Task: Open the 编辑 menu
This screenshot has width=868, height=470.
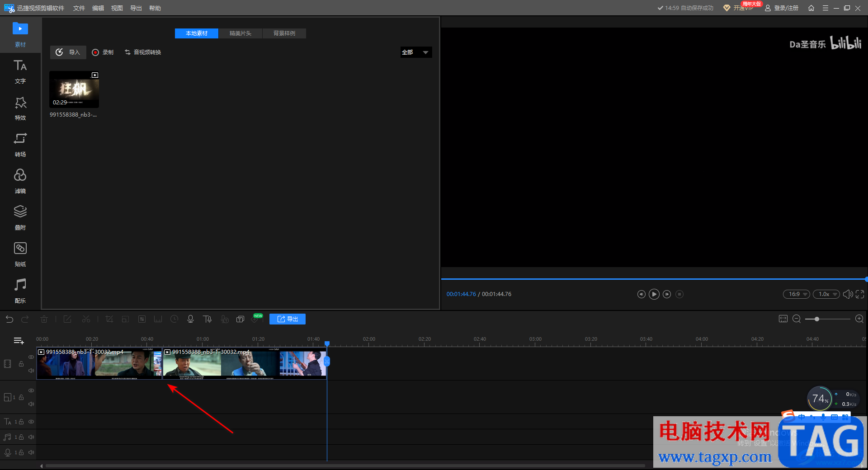Action: coord(98,8)
